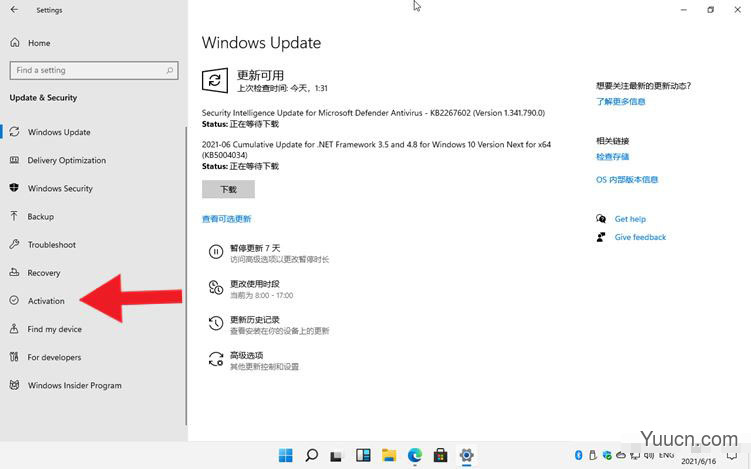The height and width of the screenshot is (469, 751).
Task: Click the 下载 download button
Action: click(x=228, y=189)
